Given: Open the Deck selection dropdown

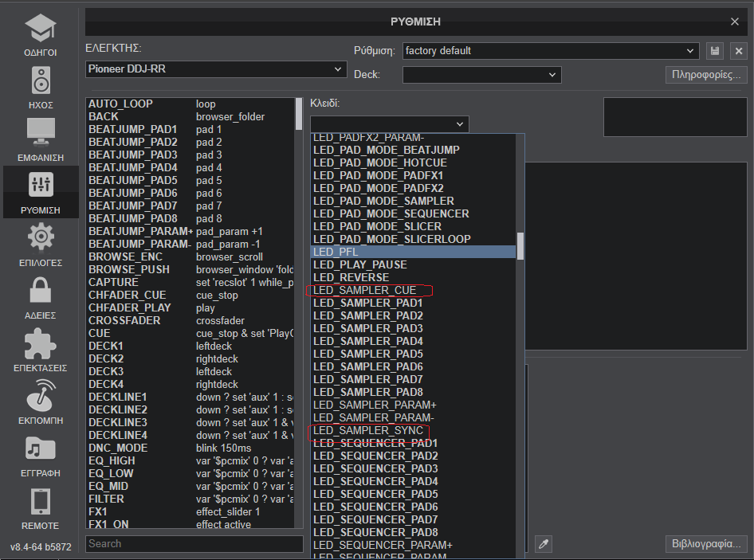Looking at the screenshot, I should (481, 75).
